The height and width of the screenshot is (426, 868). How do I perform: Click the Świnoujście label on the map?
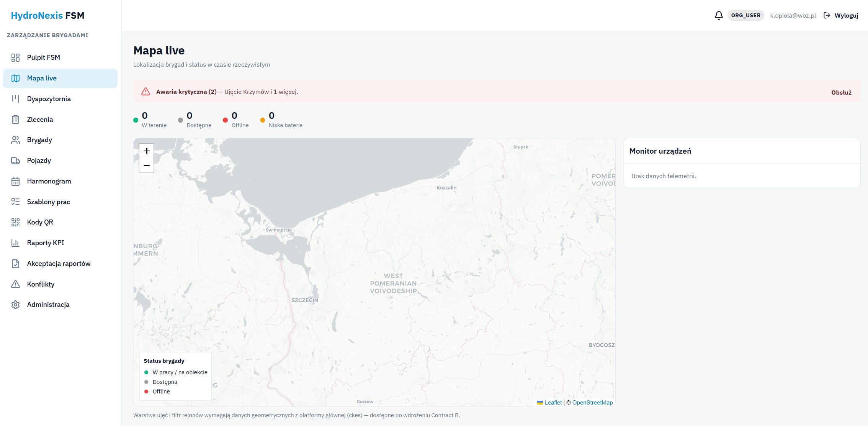pos(279,230)
